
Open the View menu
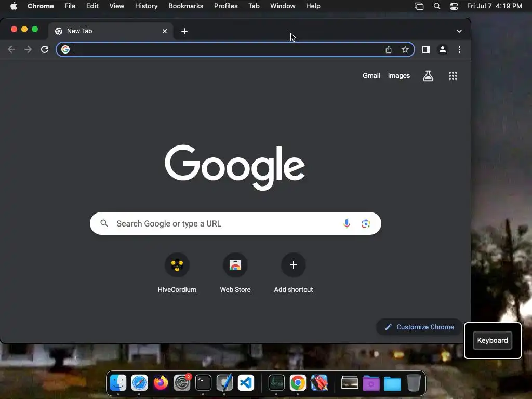116,6
